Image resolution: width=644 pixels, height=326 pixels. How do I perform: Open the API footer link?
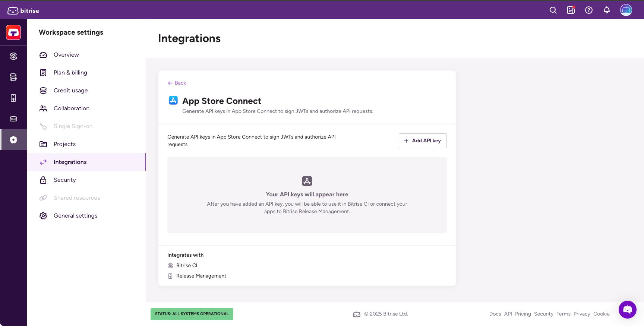pos(508,314)
